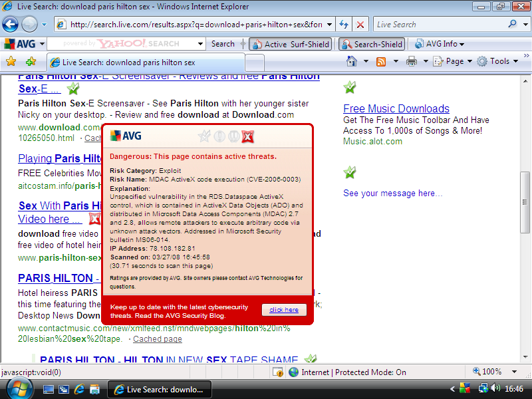The image size is (532, 399).
Task: Open Favorites Center star icon
Action: coord(11,61)
